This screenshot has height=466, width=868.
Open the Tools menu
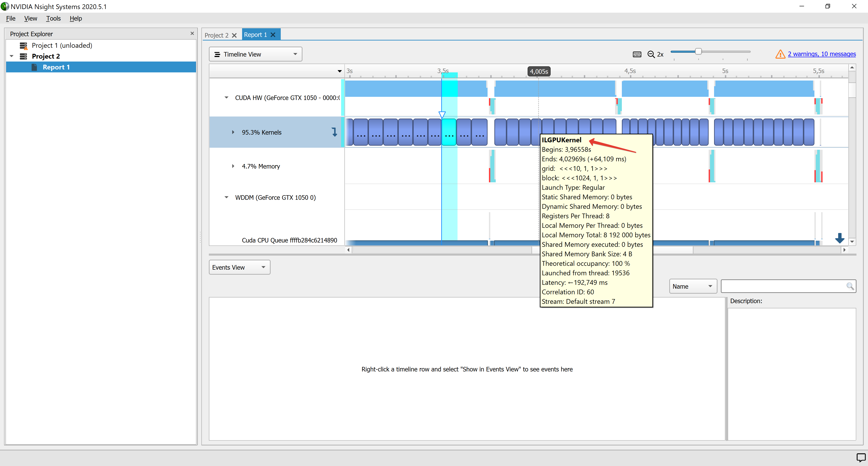[x=53, y=19]
